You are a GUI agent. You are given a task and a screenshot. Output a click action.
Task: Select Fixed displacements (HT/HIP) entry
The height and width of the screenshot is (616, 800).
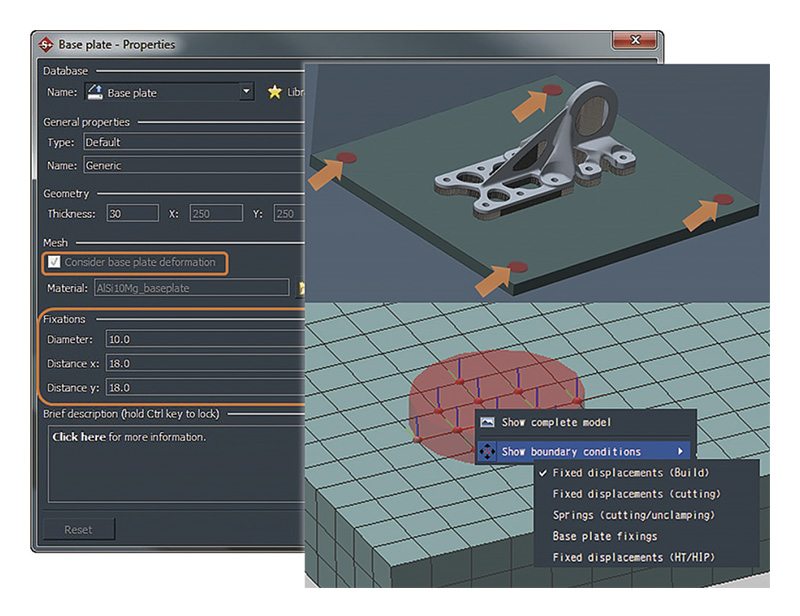pyautogui.click(x=634, y=557)
